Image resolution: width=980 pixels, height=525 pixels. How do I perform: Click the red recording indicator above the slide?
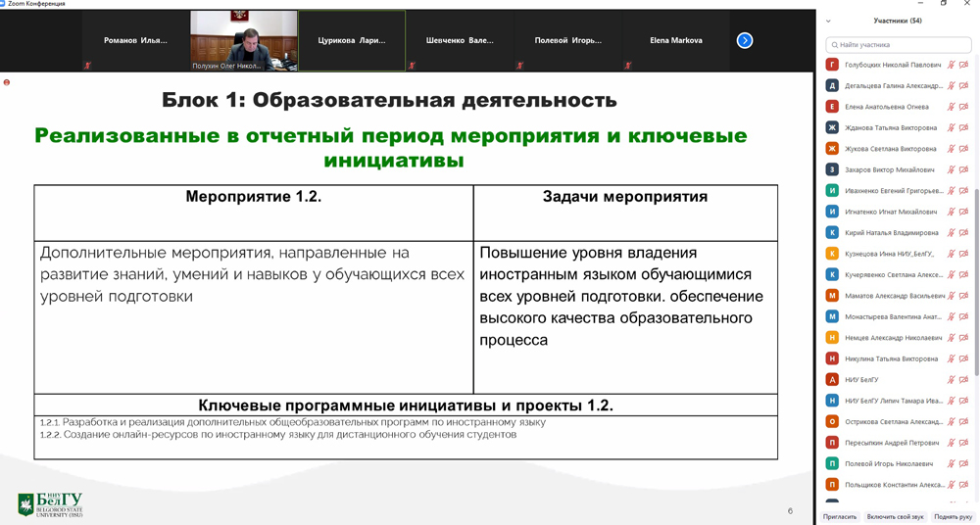click(x=7, y=82)
